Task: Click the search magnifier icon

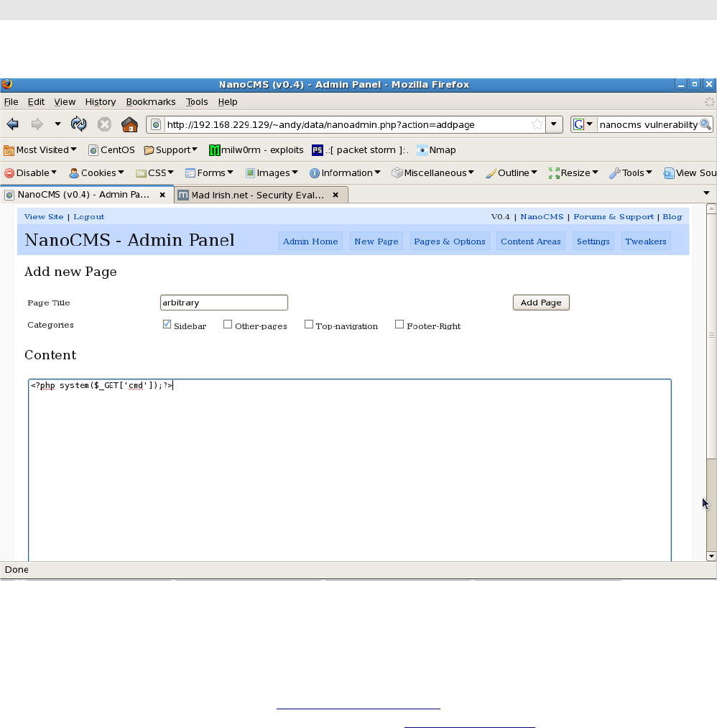Action: 706,124
